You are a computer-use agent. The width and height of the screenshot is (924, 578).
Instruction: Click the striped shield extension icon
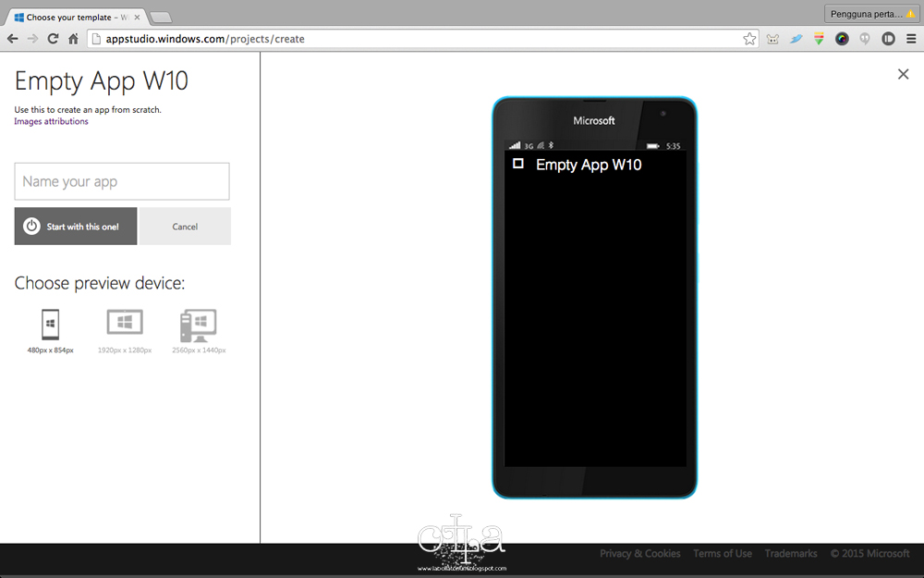pos(819,39)
